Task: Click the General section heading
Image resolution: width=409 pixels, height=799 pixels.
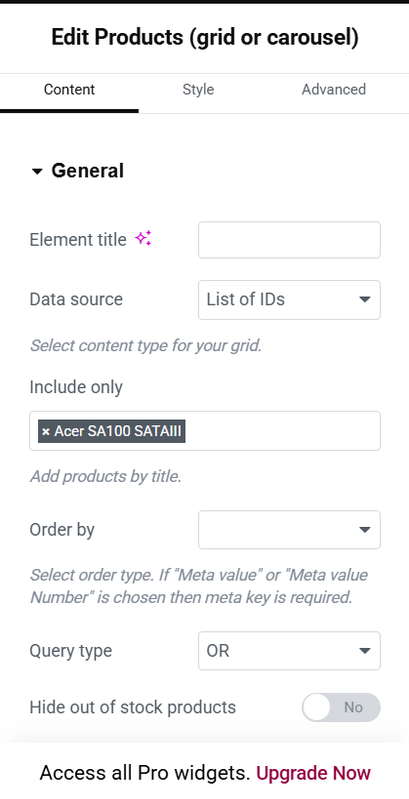Action: 88,171
